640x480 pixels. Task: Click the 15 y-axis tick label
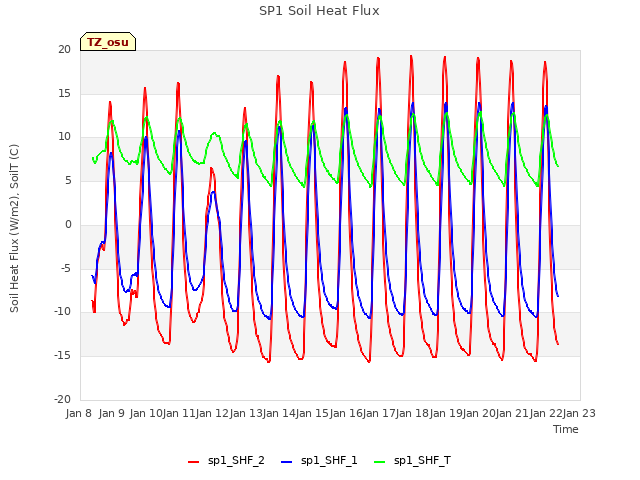pyautogui.click(x=64, y=93)
